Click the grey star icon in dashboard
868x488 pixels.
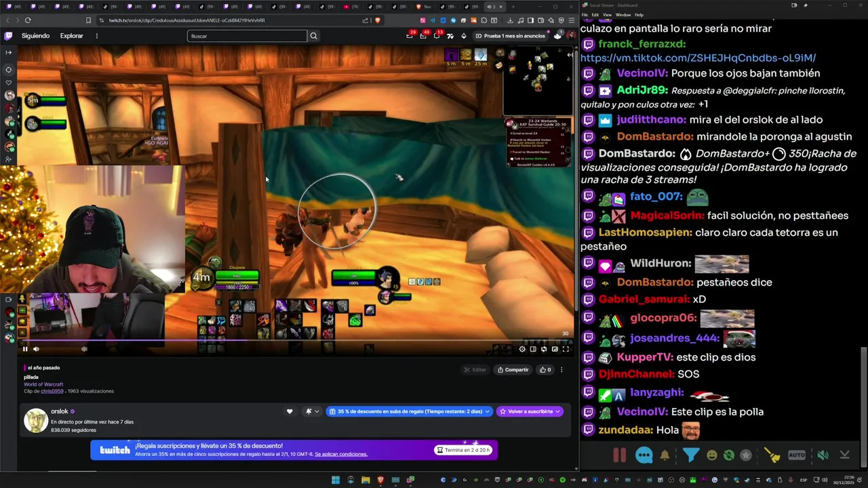click(x=746, y=455)
